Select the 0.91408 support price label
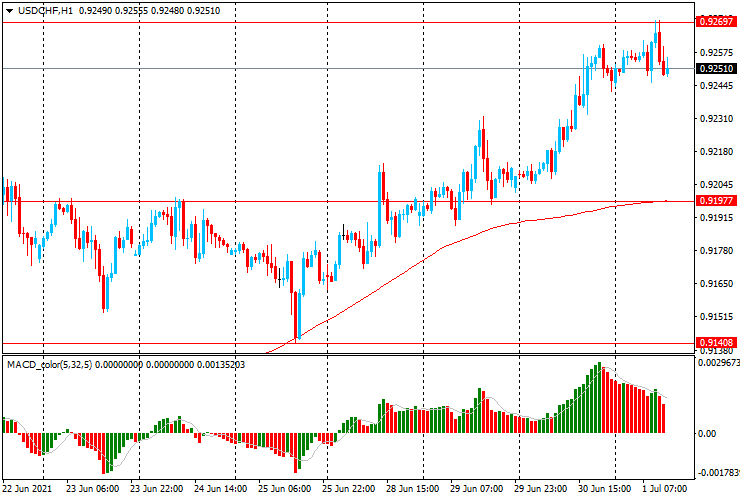740x500 pixels. point(716,342)
